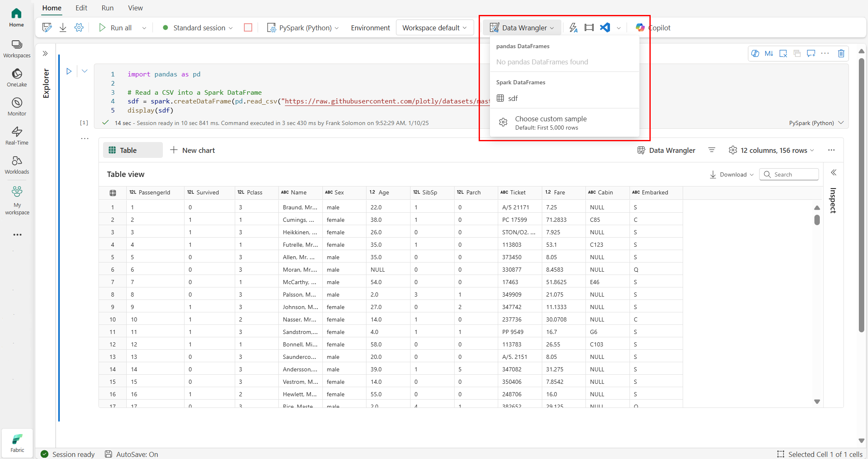
Task: Expand the Run all dropdown arrow
Action: (144, 27)
